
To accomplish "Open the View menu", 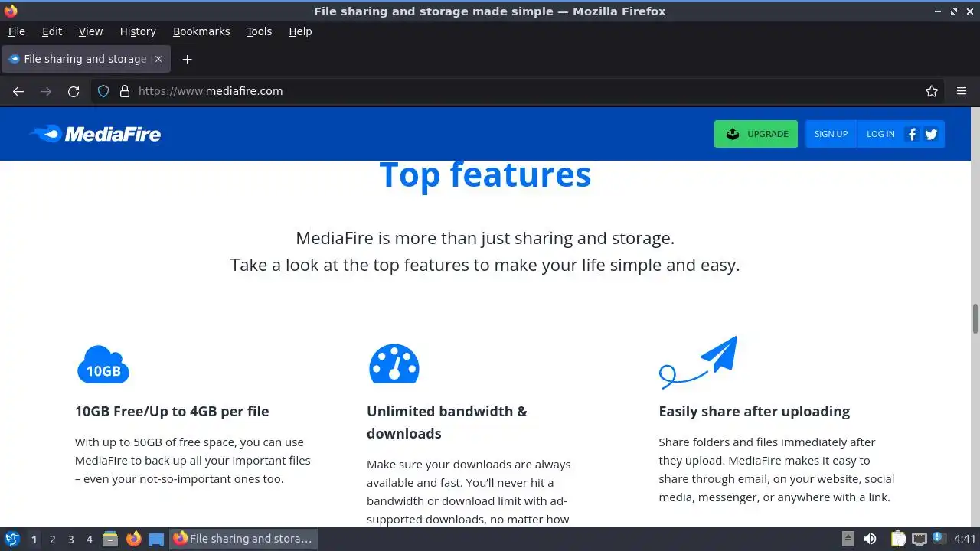I will pyautogui.click(x=90, y=31).
